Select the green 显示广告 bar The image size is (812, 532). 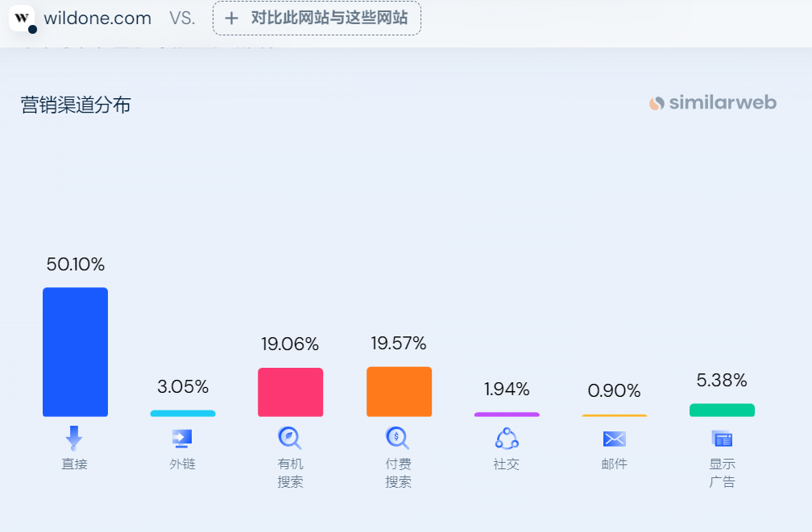723,410
